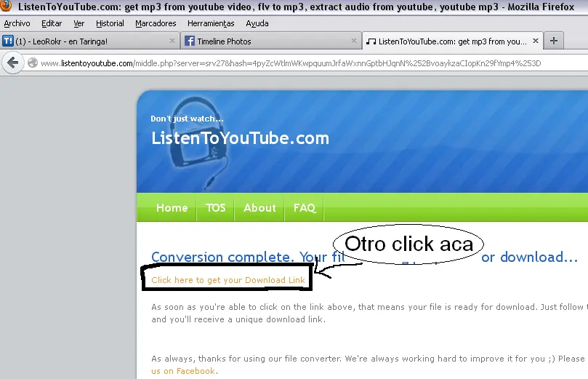
Task: Click here to get your Download Link
Action: coord(228,280)
